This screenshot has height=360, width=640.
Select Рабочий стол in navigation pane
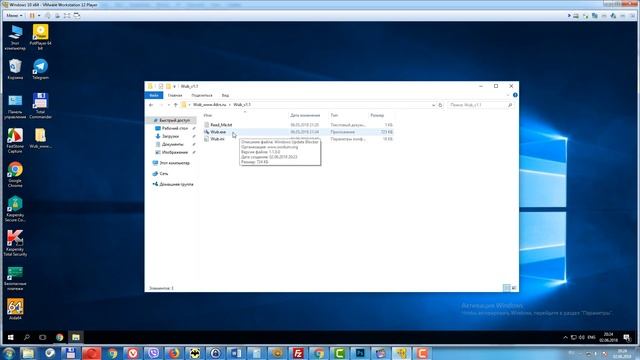point(175,128)
